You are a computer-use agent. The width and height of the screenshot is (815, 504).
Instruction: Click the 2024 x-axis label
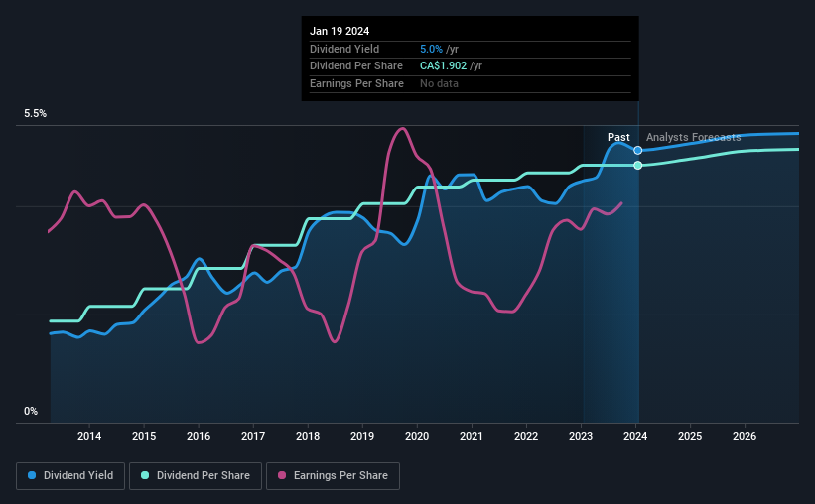click(x=635, y=436)
